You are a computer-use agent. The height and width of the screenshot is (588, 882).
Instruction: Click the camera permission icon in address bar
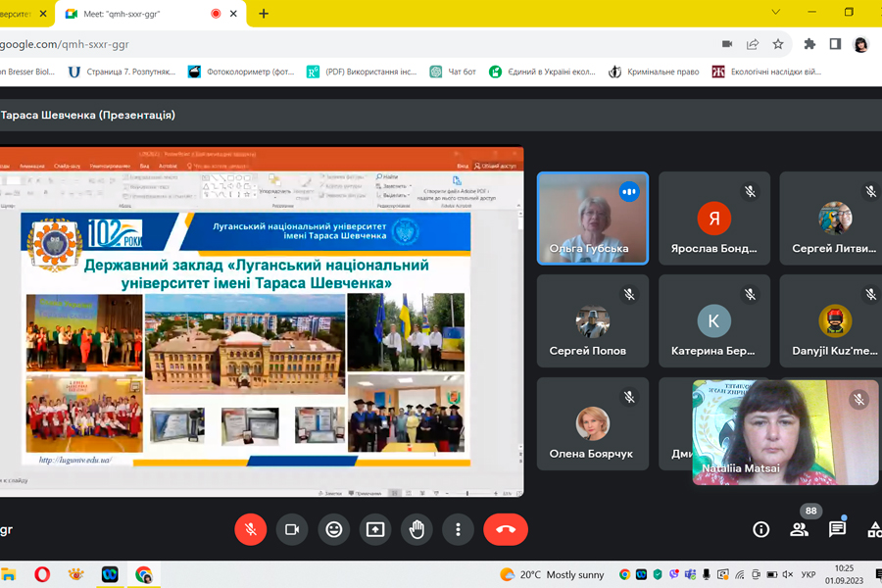(x=727, y=44)
